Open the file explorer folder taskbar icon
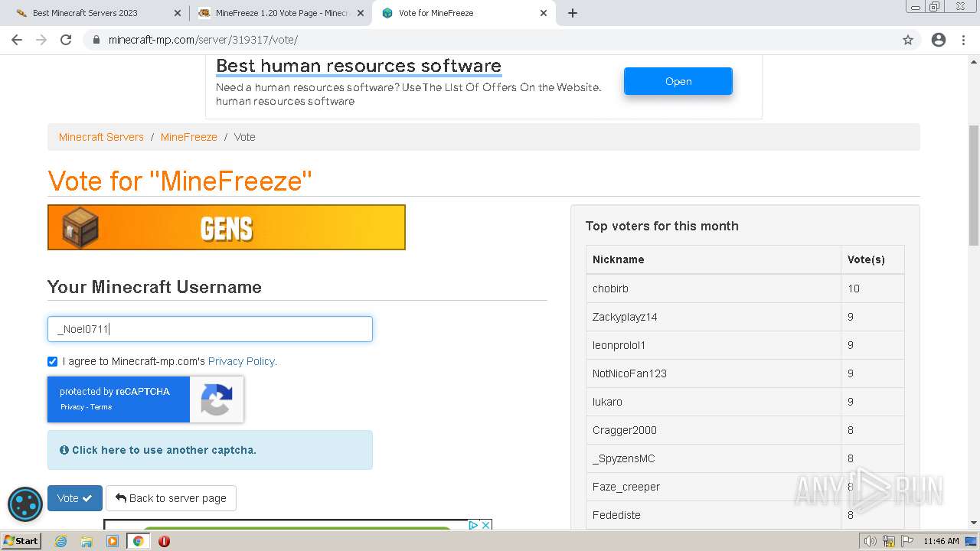The image size is (980, 551). point(87,541)
